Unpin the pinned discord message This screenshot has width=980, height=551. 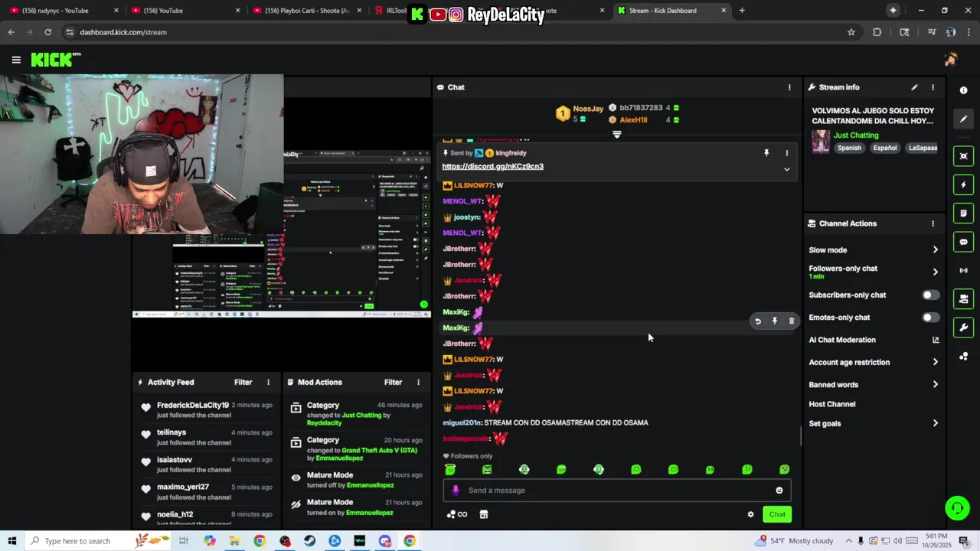pyautogui.click(x=766, y=153)
